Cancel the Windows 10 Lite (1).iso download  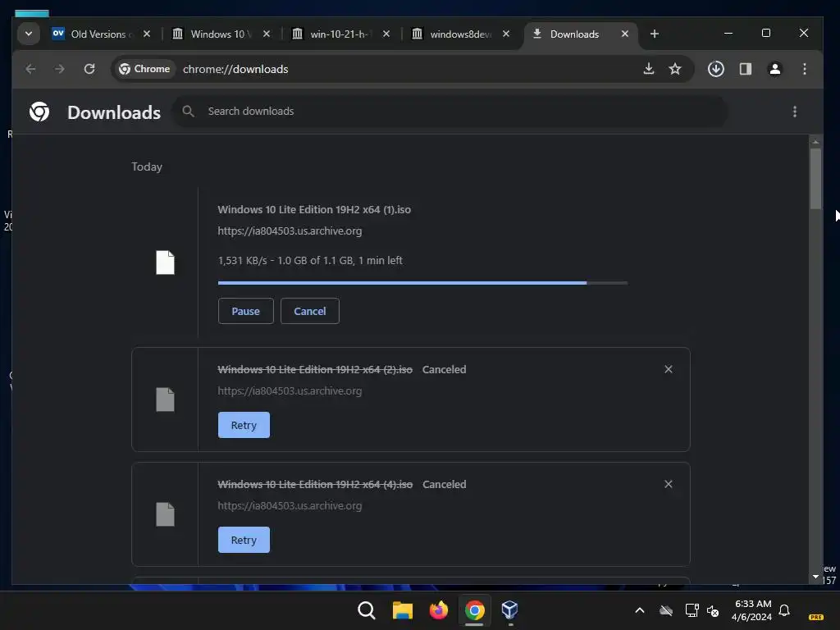coord(309,311)
